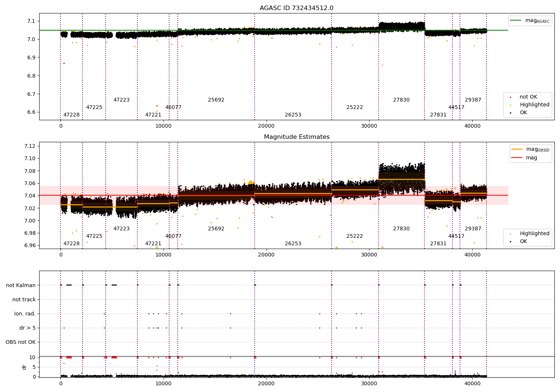Click OBSID label 25692 in the AGASC ID plot
Viewport: 560px width, 392px height.
[216, 100]
